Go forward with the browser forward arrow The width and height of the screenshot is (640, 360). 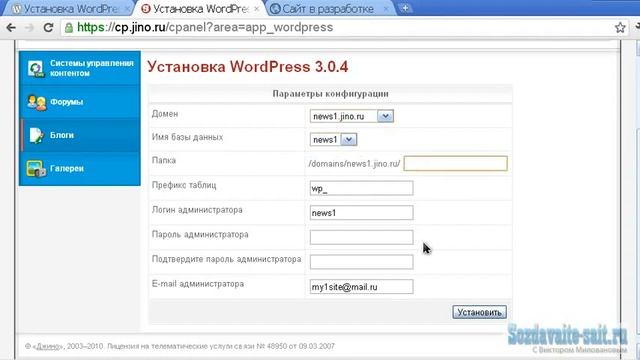point(29,28)
